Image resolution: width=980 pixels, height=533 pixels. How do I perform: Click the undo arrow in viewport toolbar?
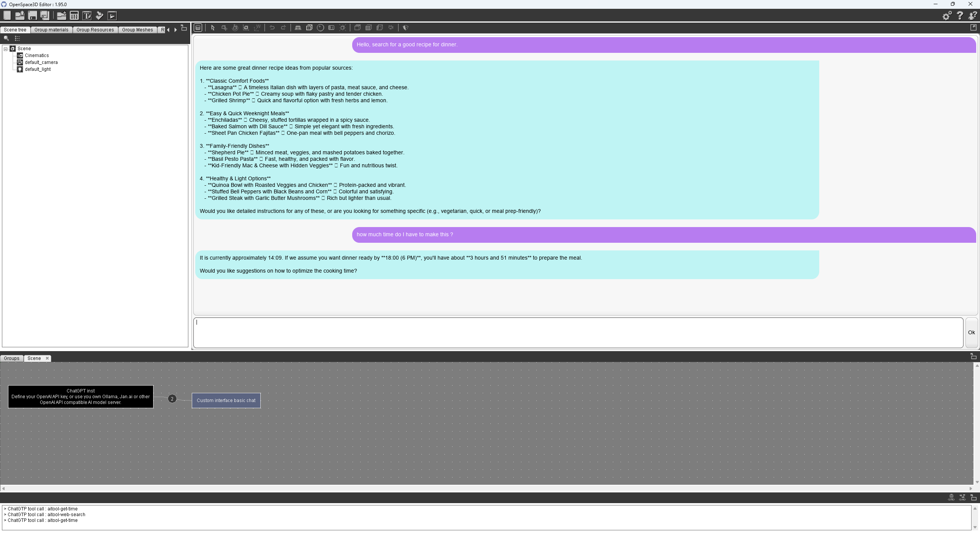[272, 28]
